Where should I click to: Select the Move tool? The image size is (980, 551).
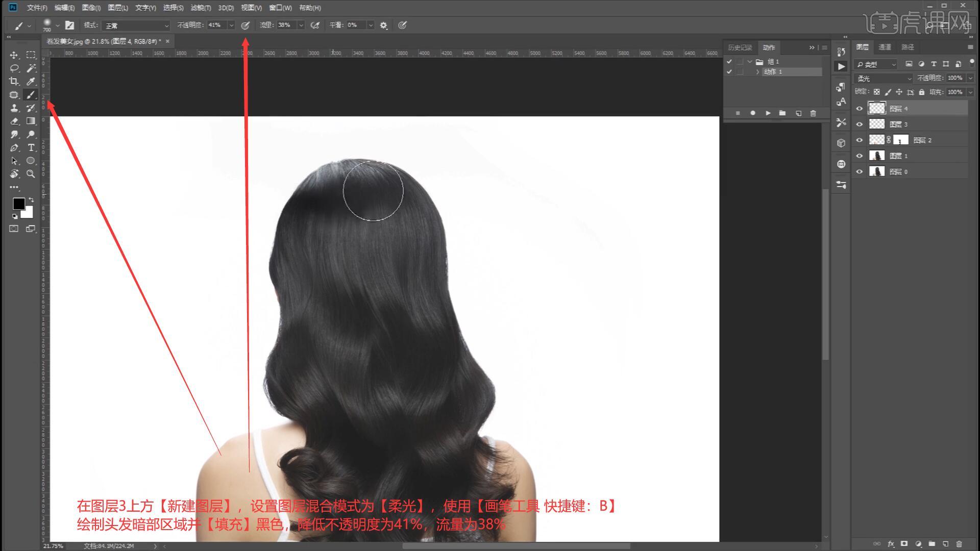click(14, 55)
